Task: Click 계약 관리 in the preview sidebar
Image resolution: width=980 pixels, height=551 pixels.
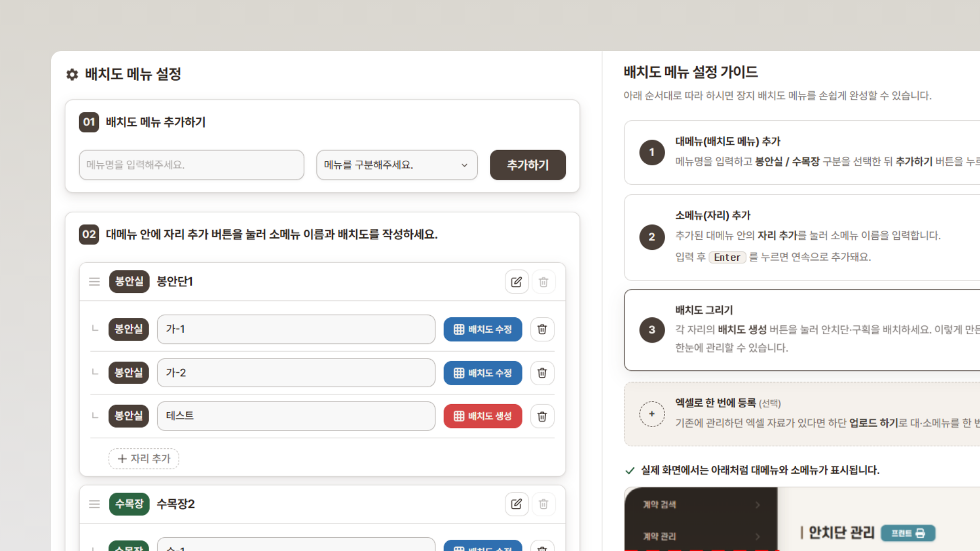Action: pos(659,536)
